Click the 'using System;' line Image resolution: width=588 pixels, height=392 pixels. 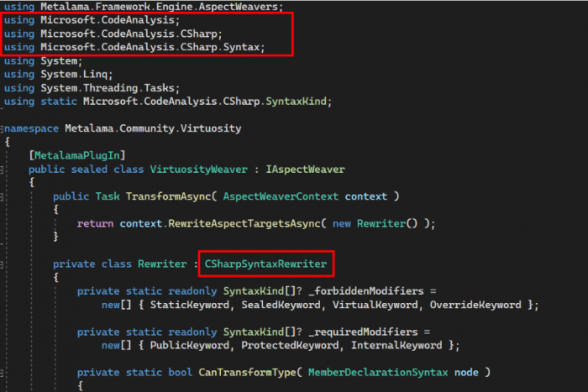[x=43, y=60]
